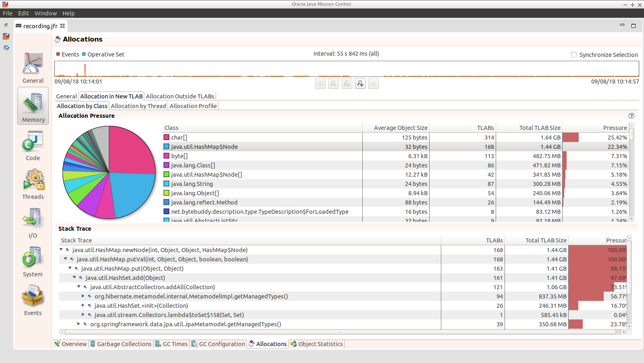Open the GC Configuration bottom tab
This screenshot has height=363, width=644.
(218, 344)
